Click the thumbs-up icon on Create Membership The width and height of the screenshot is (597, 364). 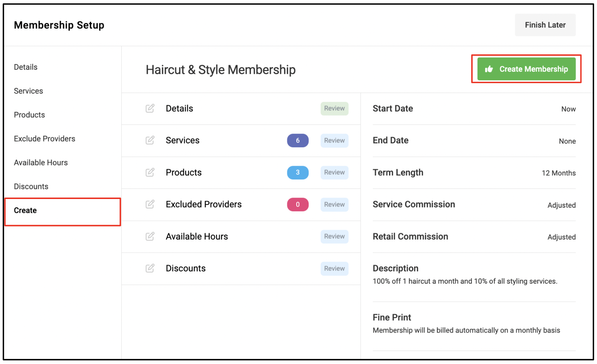click(x=489, y=69)
